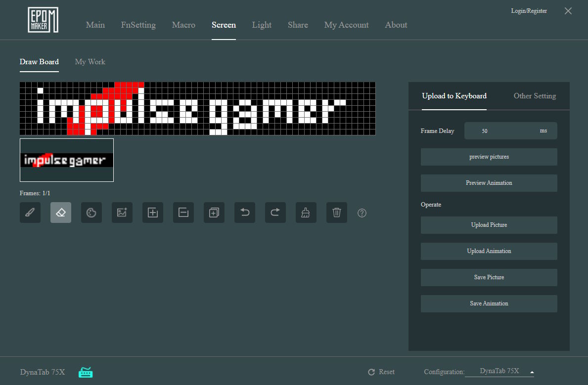Select the Screen tab
Screen dimensions: 588x385
[224, 25]
